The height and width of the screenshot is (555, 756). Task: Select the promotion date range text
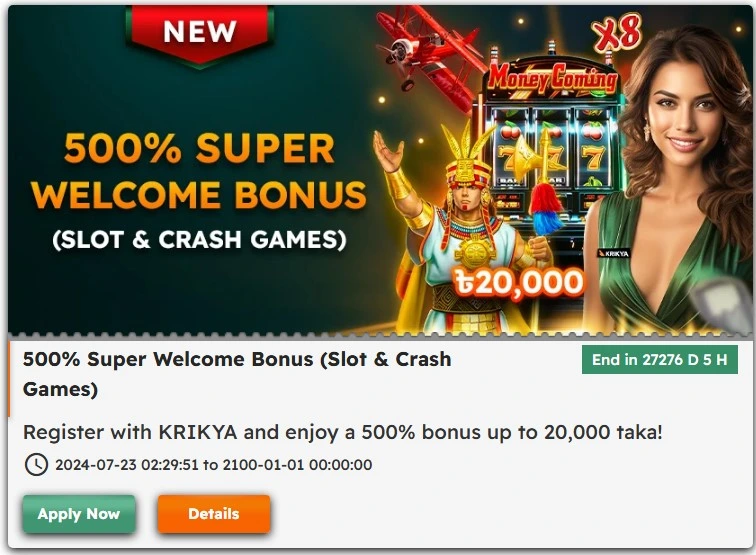[x=214, y=465]
